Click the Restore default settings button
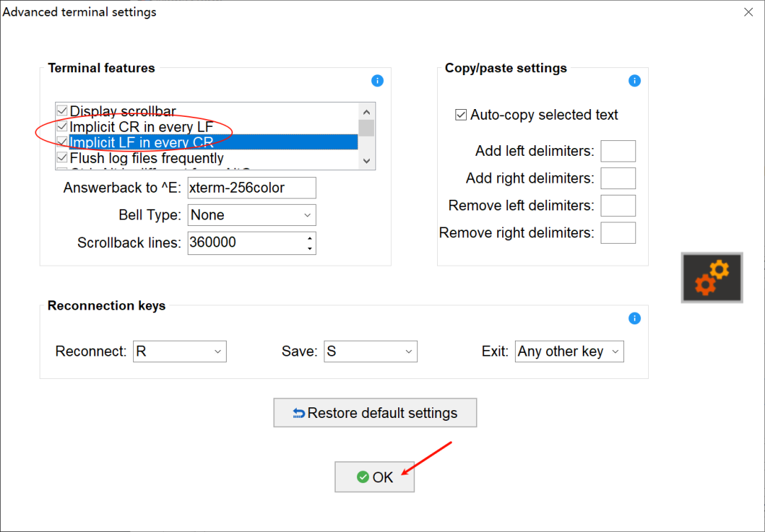Viewport: 765px width, 532px height. click(x=375, y=412)
